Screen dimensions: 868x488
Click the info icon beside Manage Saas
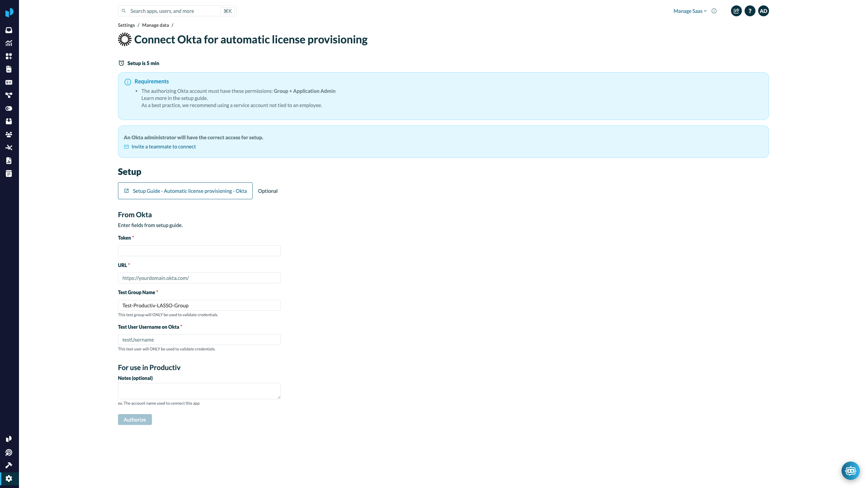tap(714, 11)
